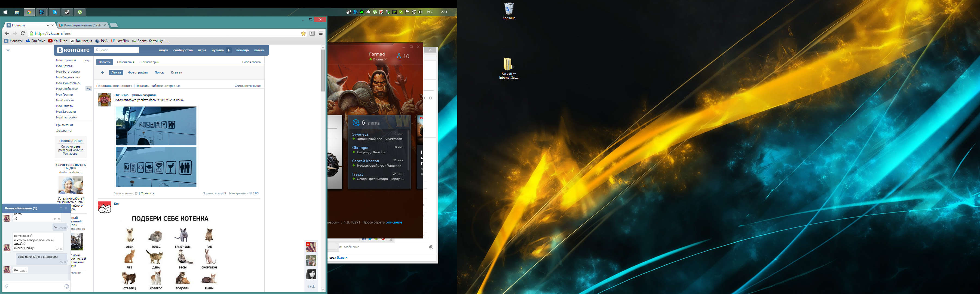Open Skype from the taskbar

tap(54, 12)
